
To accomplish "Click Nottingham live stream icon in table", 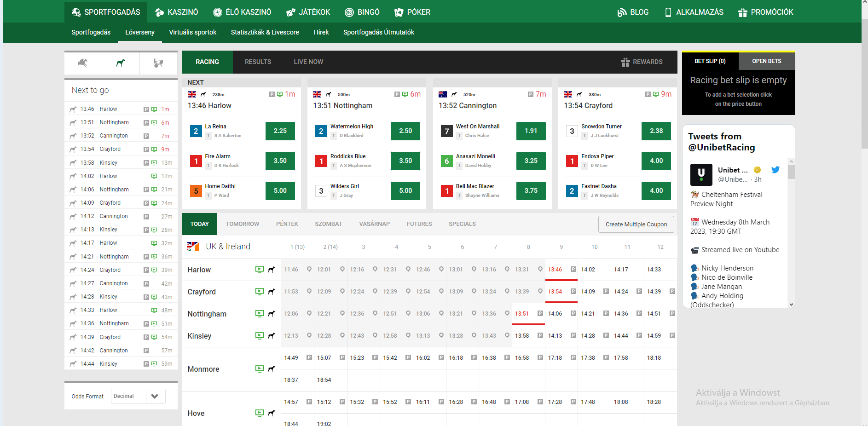I will point(260,314).
